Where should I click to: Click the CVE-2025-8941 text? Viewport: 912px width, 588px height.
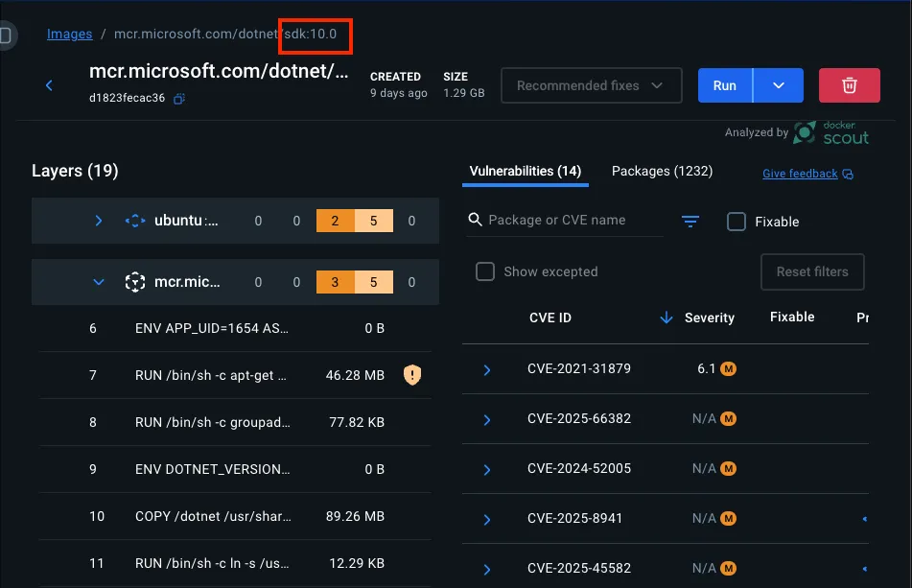[574, 518]
